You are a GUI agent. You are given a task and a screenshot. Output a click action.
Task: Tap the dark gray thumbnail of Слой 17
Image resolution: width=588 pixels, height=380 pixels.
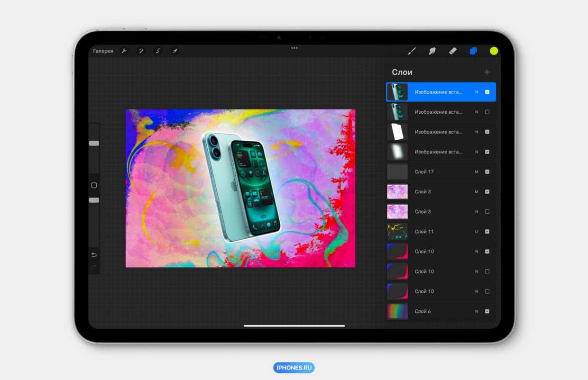(x=397, y=172)
